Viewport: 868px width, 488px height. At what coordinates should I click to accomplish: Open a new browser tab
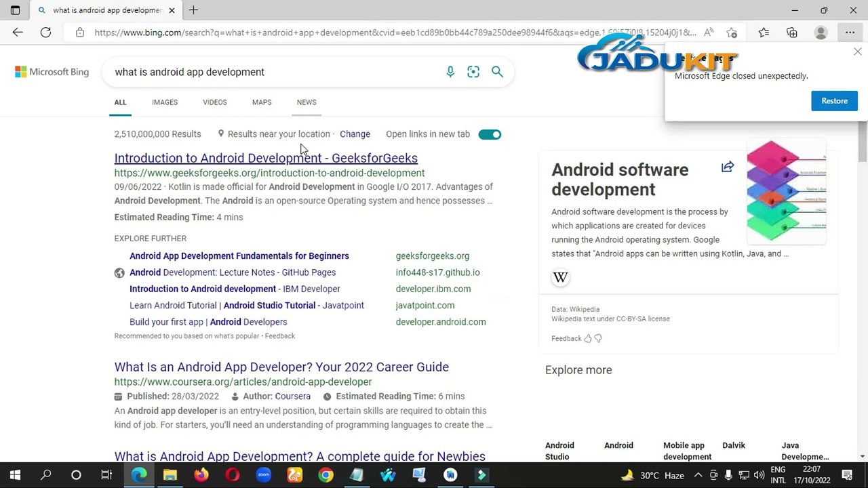pos(193,10)
